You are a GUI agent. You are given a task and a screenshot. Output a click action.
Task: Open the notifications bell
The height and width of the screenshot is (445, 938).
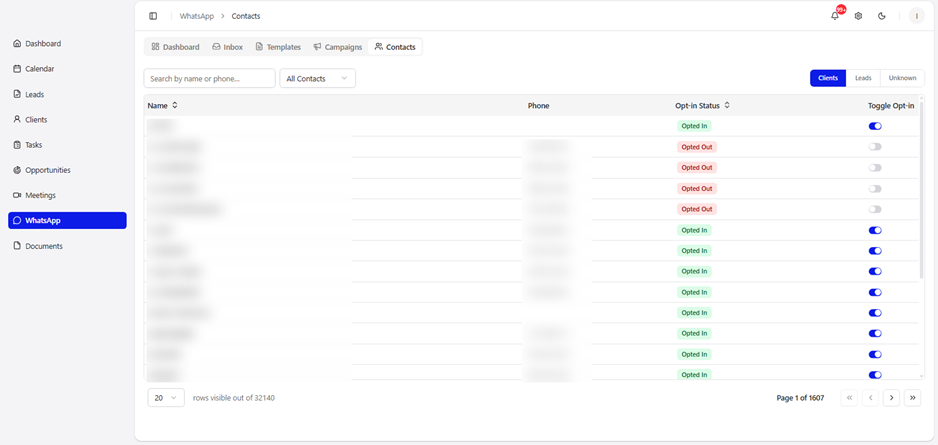pyautogui.click(x=835, y=16)
